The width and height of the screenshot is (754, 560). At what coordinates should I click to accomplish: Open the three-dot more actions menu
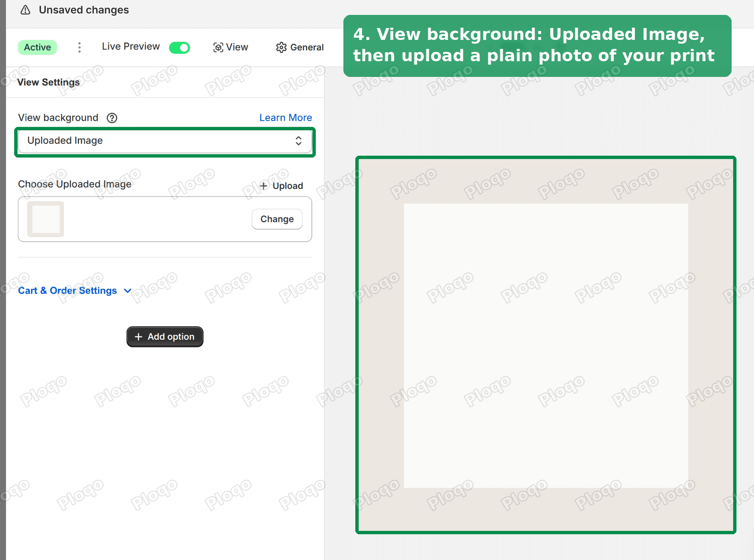click(x=79, y=47)
